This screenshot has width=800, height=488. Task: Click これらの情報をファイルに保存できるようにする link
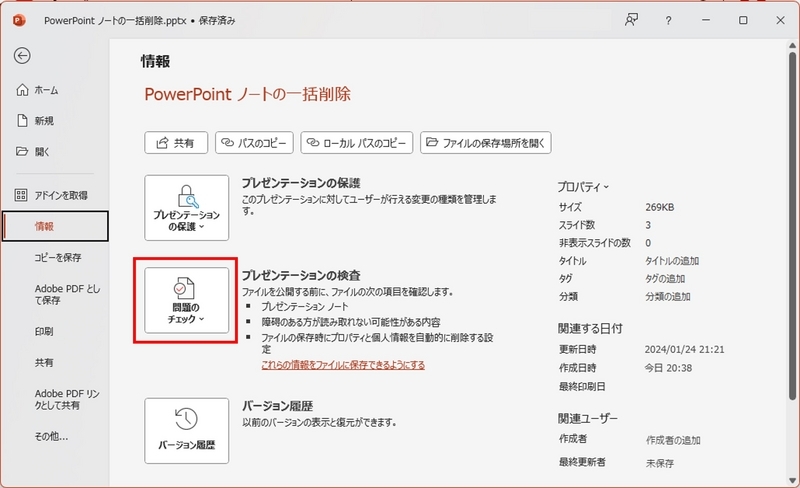(343, 365)
